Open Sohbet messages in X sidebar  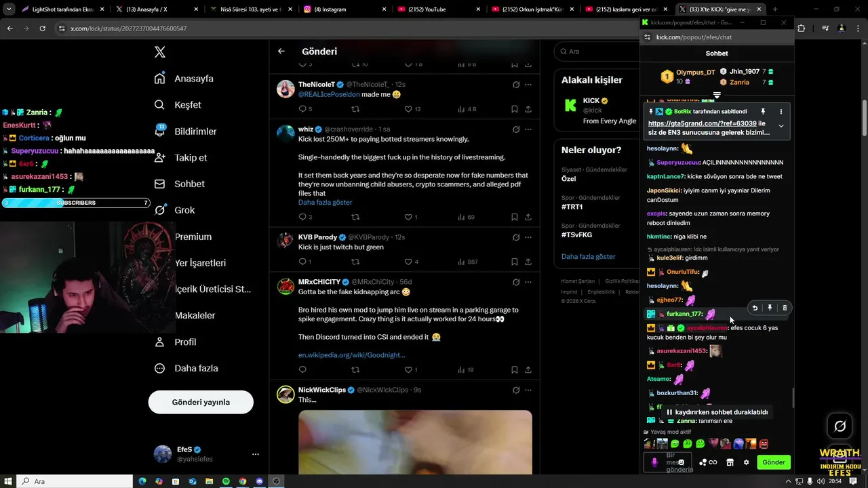(179, 184)
